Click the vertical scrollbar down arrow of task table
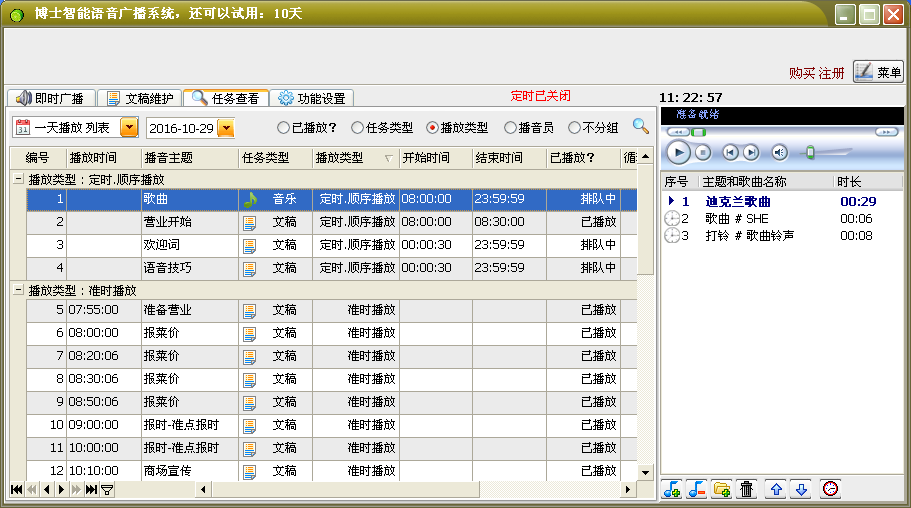The height and width of the screenshot is (508, 911). pos(645,473)
